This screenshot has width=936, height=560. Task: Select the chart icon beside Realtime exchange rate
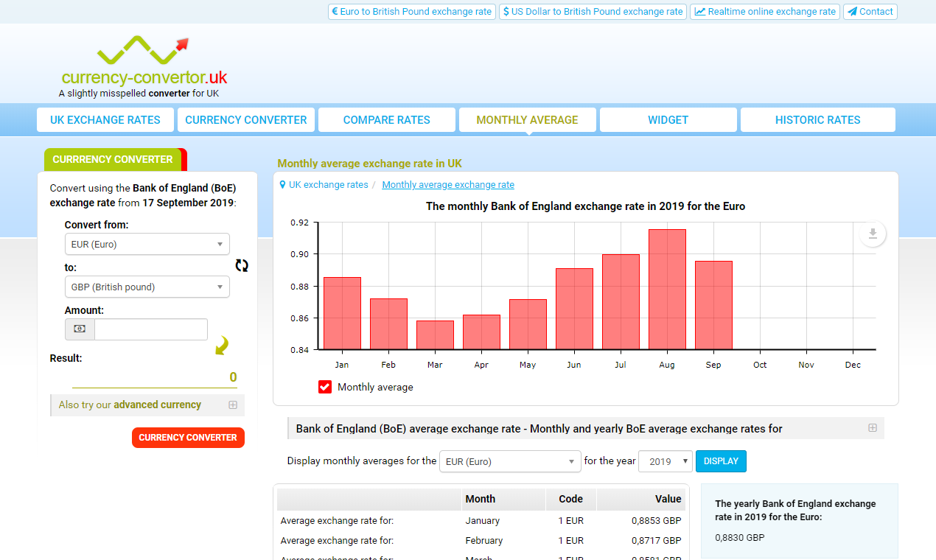(x=701, y=11)
